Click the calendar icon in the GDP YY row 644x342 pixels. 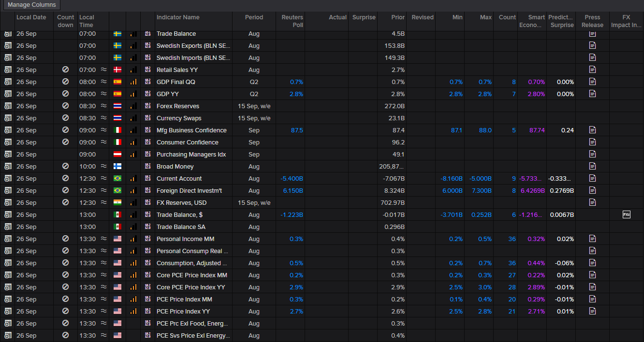pyautogui.click(x=8, y=94)
